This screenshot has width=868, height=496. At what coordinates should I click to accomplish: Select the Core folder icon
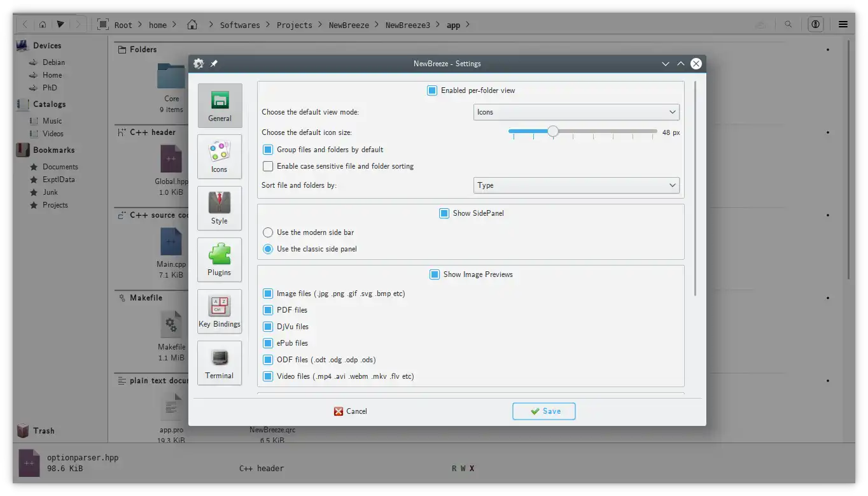(171, 77)
